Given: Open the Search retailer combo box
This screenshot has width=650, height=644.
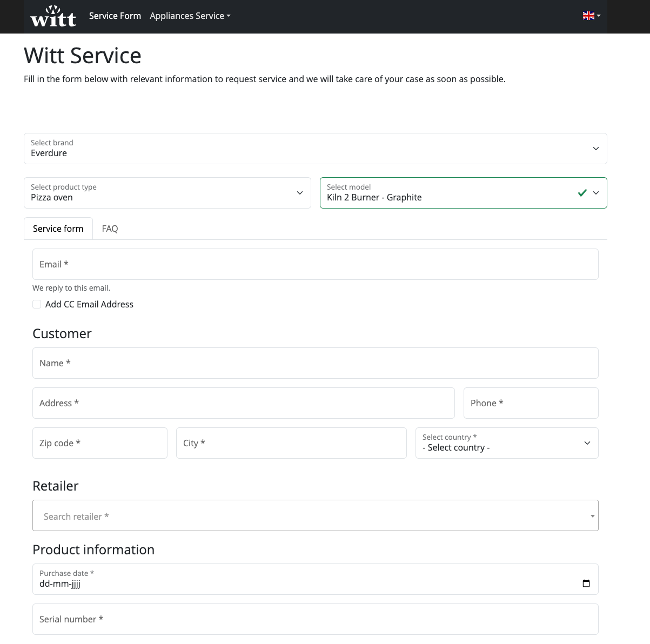Looking at the screenshot, I should coord(315,515).
